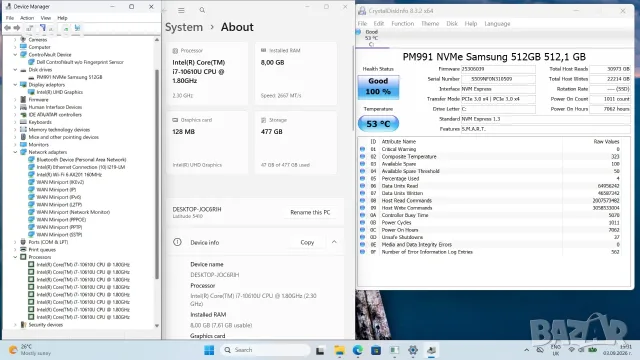Screen dimensions: 640x360
Task: Select Bluetooth Device (Personal Area Network)
Action: point(81,160)
